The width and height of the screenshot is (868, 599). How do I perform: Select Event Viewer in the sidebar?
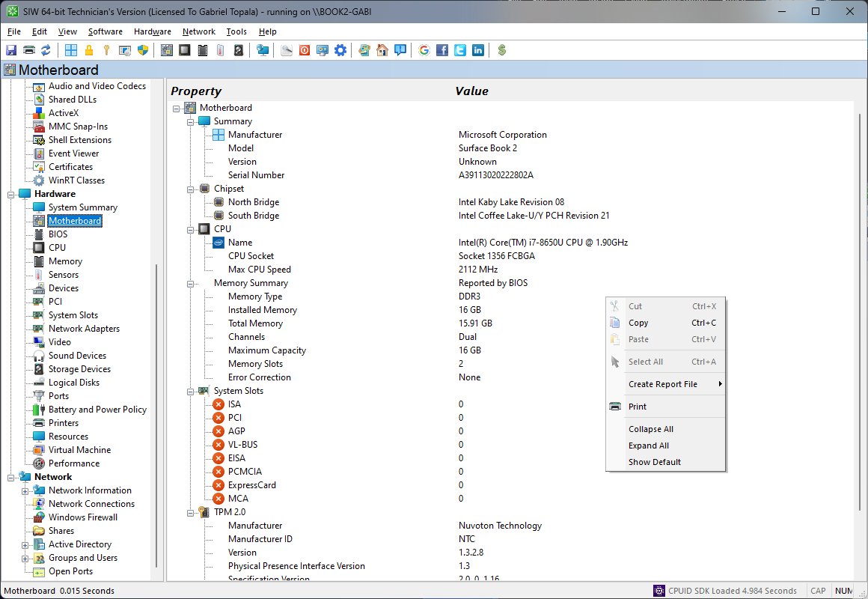pos(73,153)
